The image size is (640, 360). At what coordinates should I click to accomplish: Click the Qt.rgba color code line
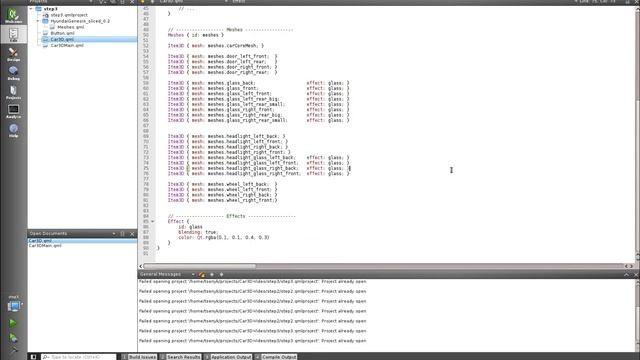224,238
